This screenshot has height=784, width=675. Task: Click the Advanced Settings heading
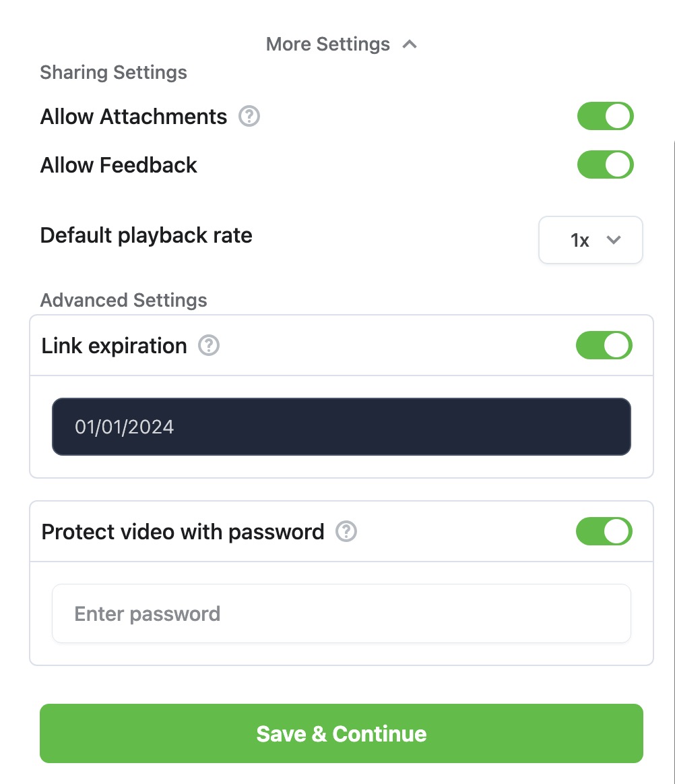click(x=123, y=301)
